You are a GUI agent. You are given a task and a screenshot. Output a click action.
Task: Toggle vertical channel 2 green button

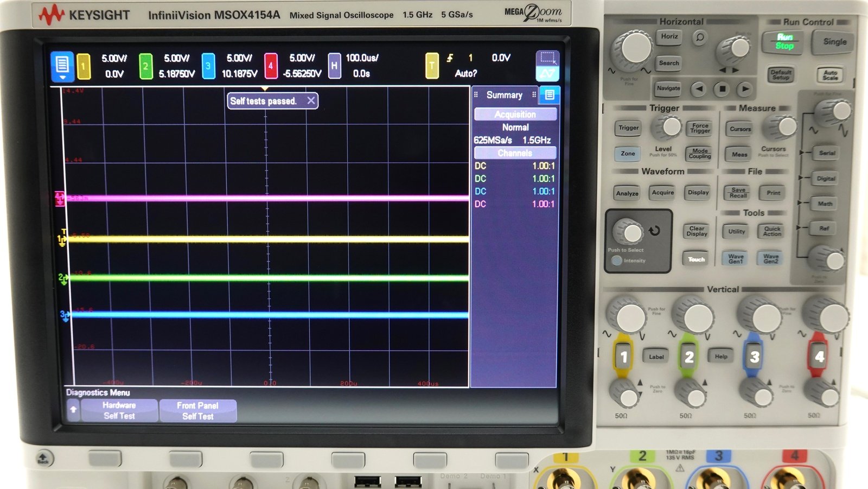tap(688, 357)
